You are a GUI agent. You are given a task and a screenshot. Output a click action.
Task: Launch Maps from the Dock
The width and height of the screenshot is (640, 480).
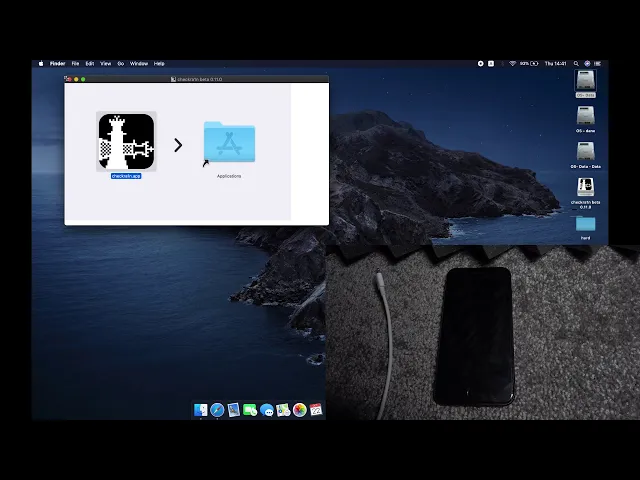(x=283, y=410)
